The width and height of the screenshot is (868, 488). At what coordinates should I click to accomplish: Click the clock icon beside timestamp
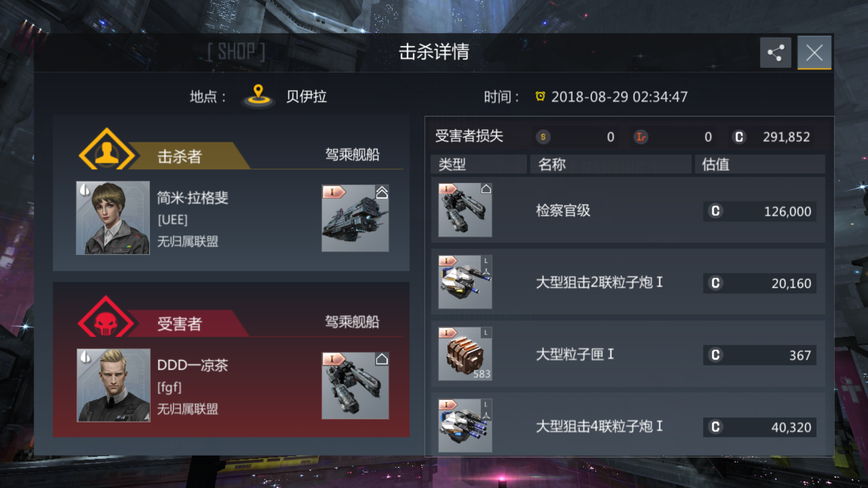pos(540,96)
